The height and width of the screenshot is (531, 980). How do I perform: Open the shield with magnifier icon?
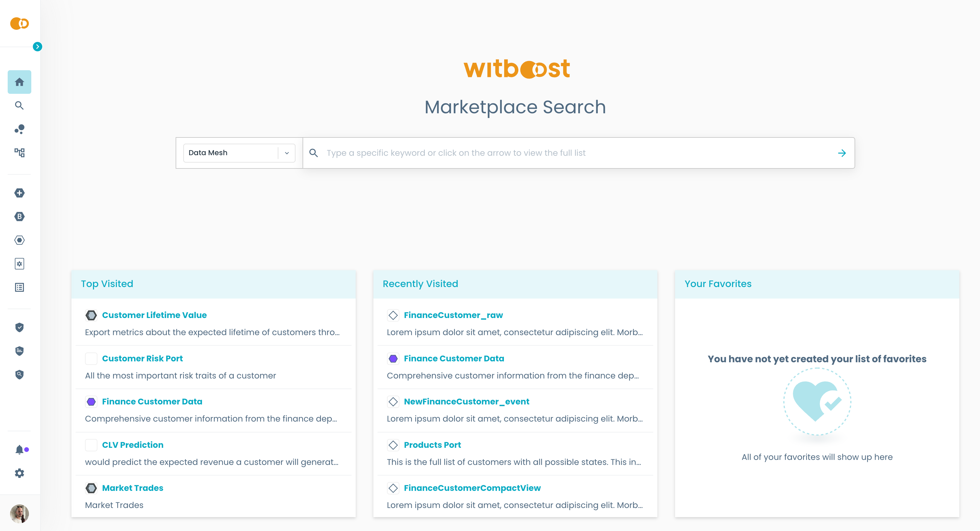19,374
